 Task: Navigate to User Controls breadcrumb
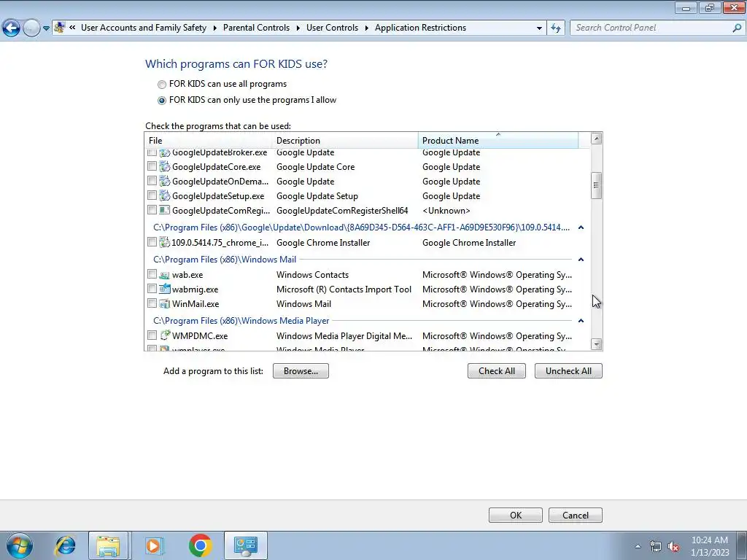pos(332,28)
